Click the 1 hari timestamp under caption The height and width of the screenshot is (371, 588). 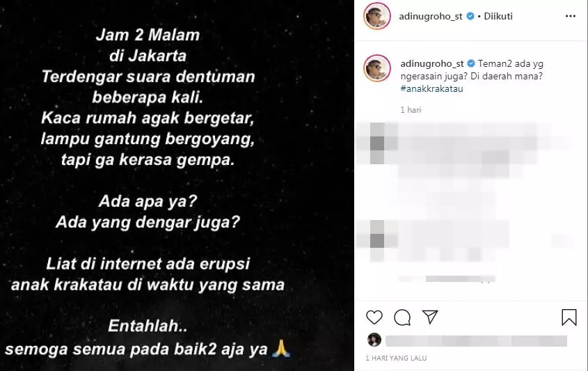click(x=411, y=110)
